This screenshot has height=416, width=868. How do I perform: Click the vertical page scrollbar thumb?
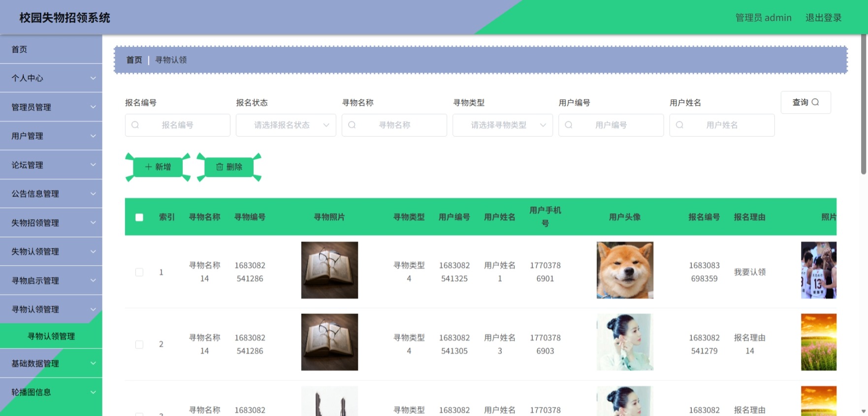pos(864,104)
